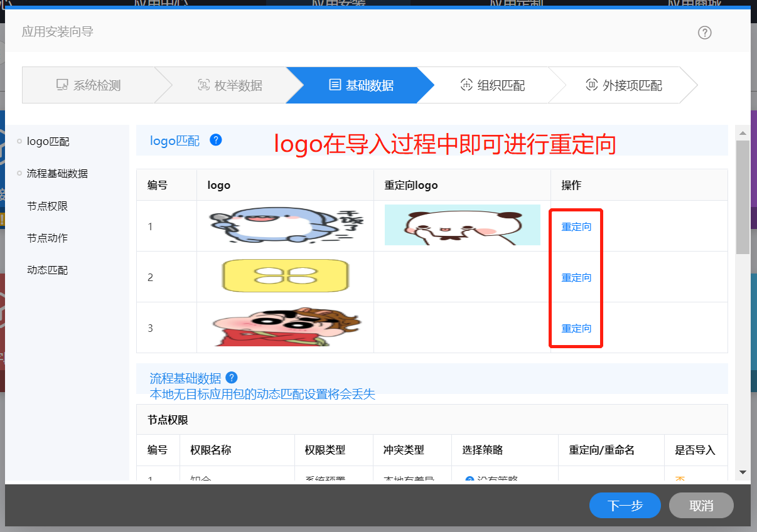757x532 pixels.
Task: Click the 重定向logo column header
Action: [411, 185]
